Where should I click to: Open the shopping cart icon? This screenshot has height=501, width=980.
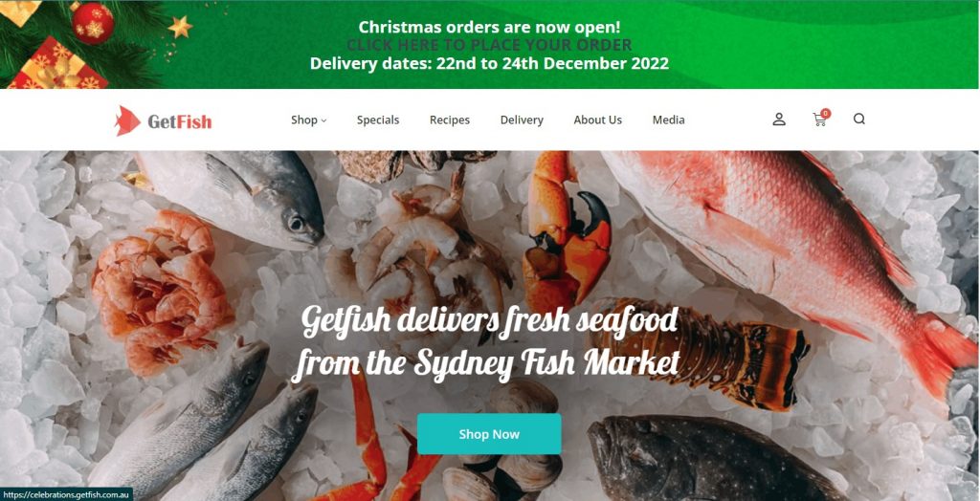[819, 120]
